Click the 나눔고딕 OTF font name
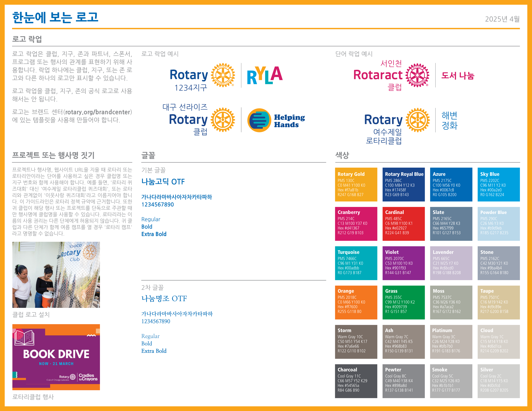The image size is (532, 411). (x=163, y=182)
